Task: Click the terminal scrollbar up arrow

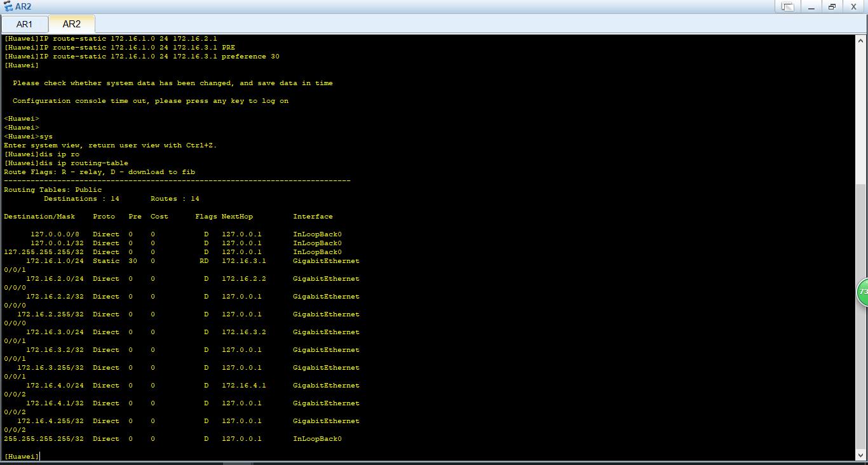Action: [x=862, y=40]
